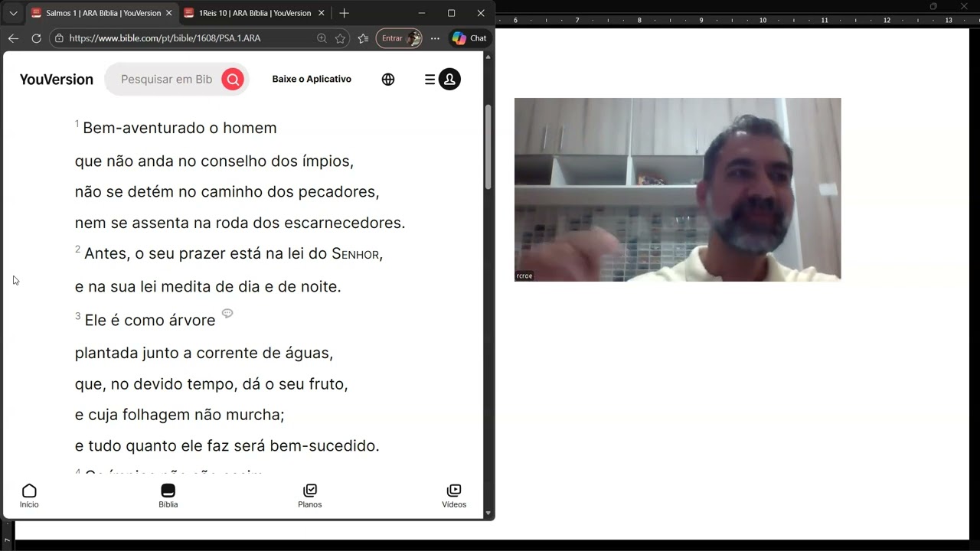Open Copilot Chat button
This screenshot has width=980, height=551.
coord(469,38)
